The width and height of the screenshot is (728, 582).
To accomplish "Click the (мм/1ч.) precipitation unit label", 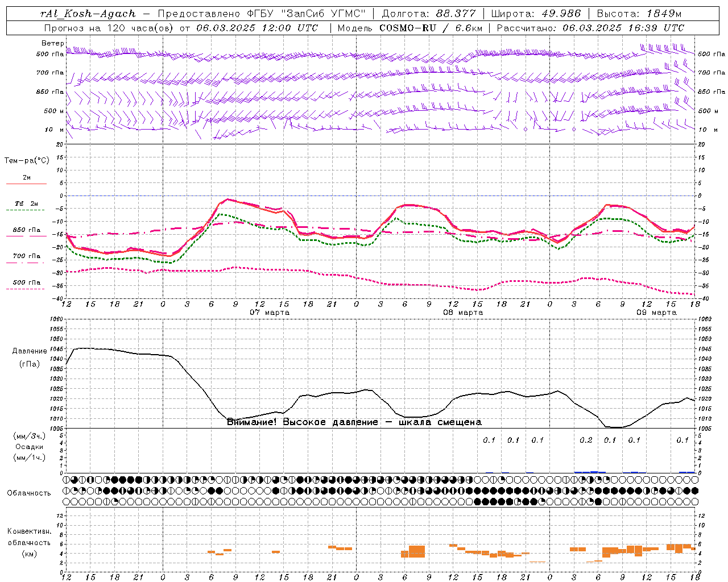I will click(30, 458).
